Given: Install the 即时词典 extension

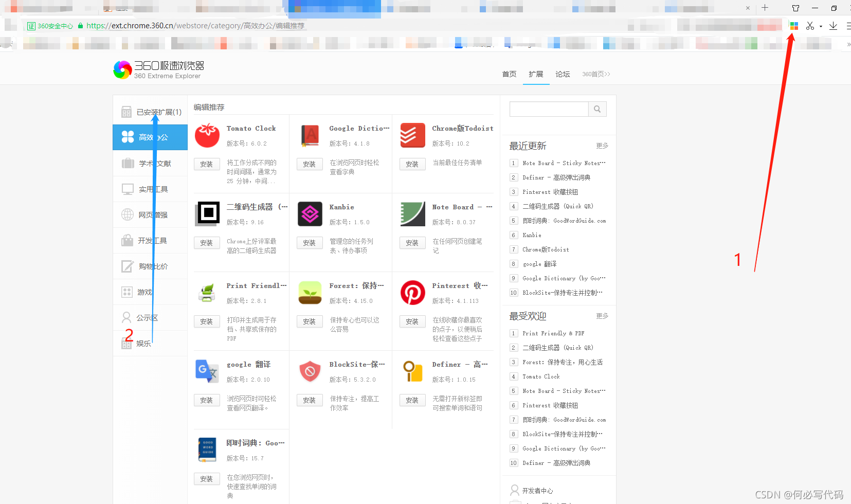Looking at the screenshot, I should [x=207, y=479].
